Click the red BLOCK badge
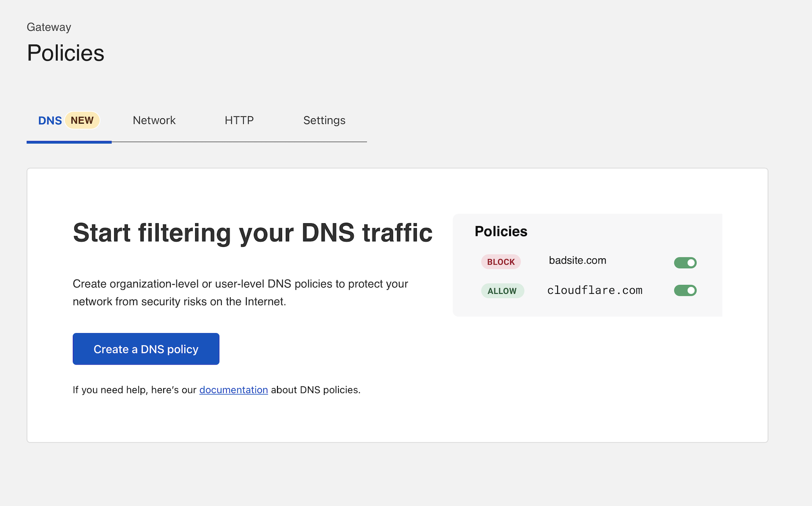 [501, 262]
